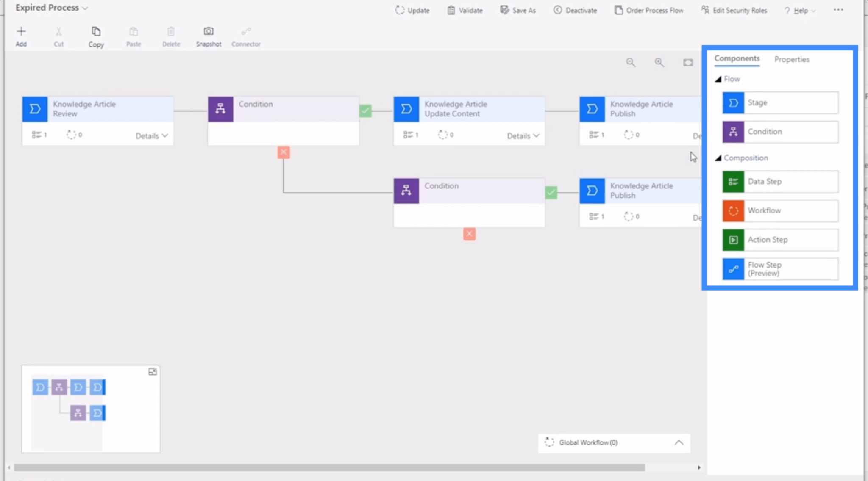
Task: Click step count on Knowledge Article Review
Action: (x=39, y=135)
